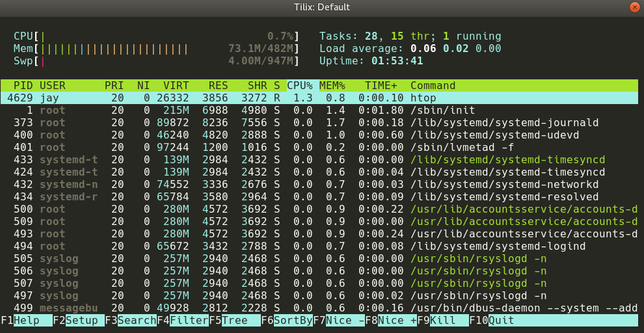The width and height of the screenshot is (644, 333).
Task: Click the Tilix: Default title bar text
Action: (x=321, y=7)
